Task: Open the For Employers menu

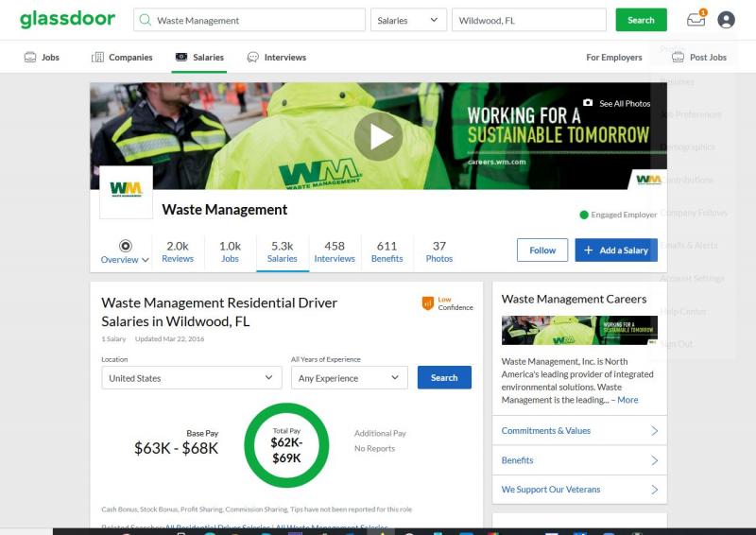Action: (x=613, y=57)
